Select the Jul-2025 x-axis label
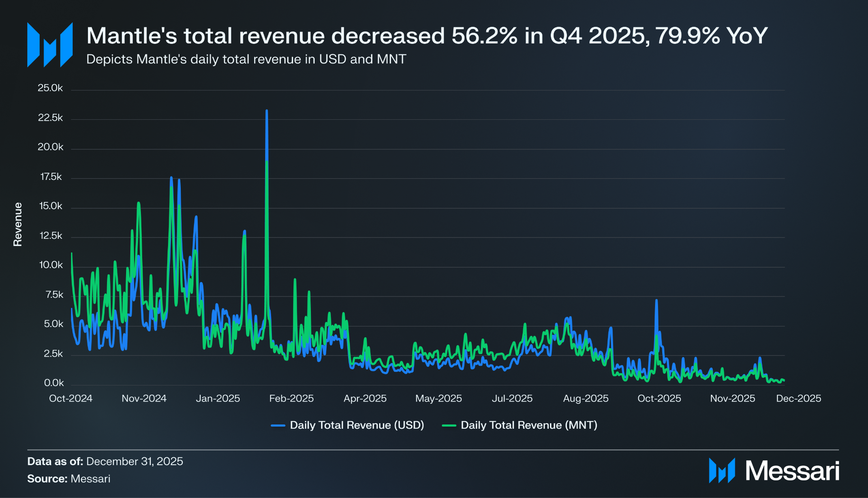 tap(512, 398)
